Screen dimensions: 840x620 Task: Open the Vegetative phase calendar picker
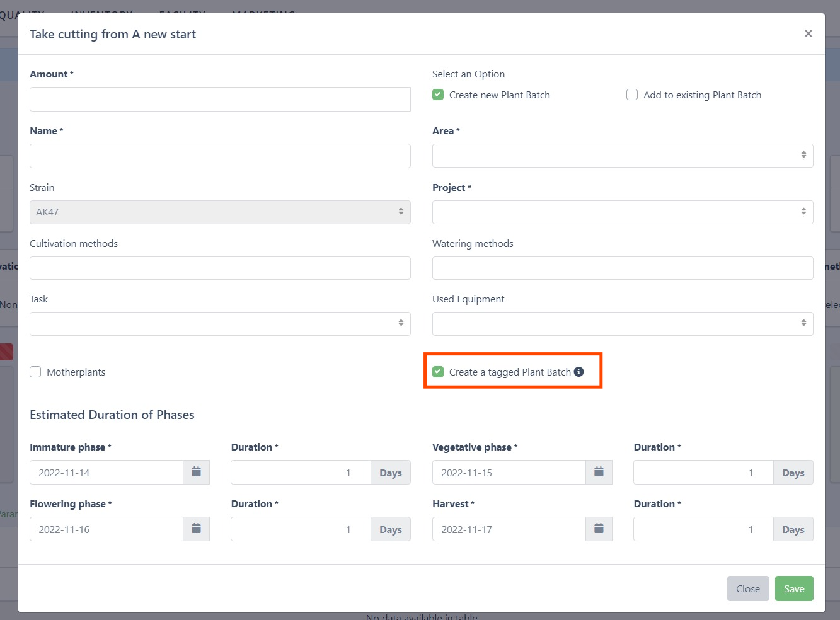point(599,473)
